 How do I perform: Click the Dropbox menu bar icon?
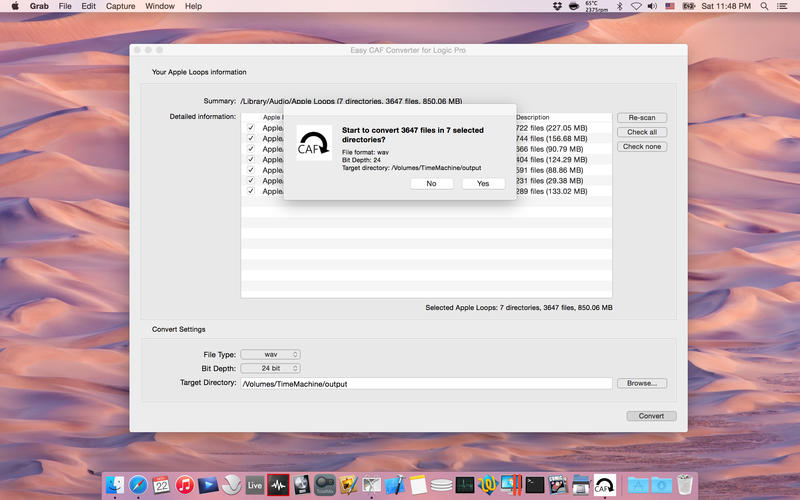pos(557,6)
